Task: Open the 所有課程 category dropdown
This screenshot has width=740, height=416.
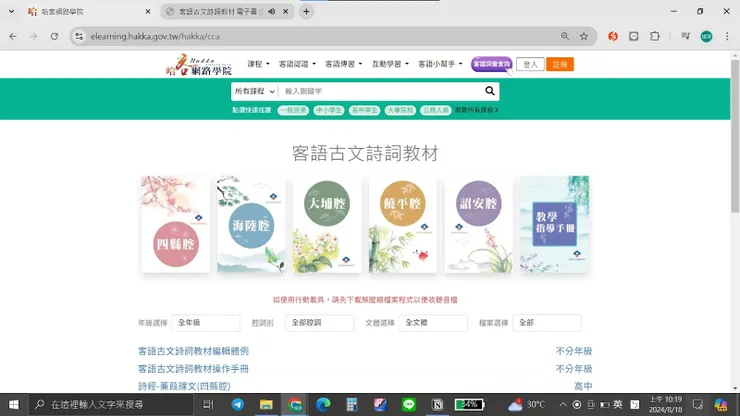Action: coord(254,91)
